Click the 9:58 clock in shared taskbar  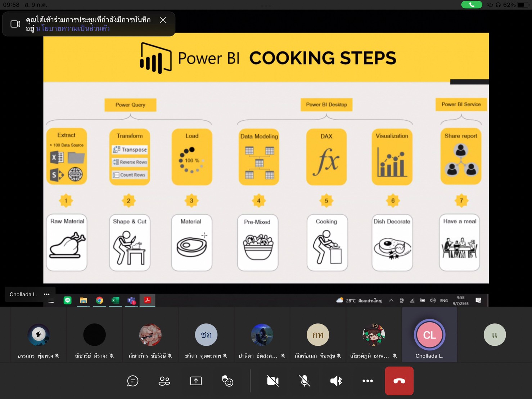[x=461, y=300]
